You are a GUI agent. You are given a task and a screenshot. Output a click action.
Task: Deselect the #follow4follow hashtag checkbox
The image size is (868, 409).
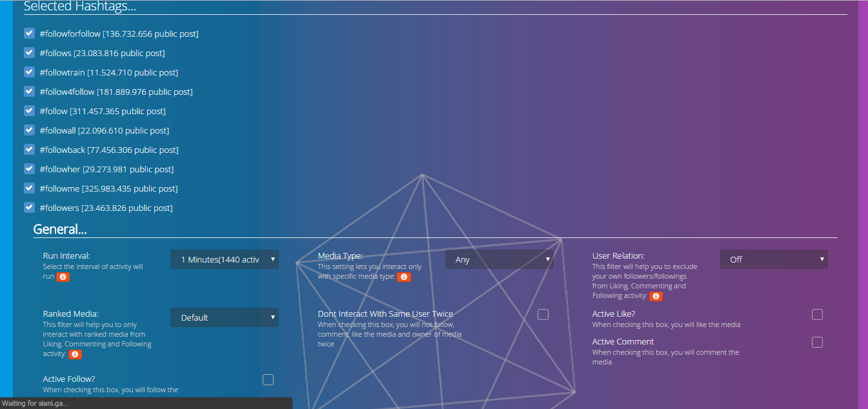tap(29, 91)
